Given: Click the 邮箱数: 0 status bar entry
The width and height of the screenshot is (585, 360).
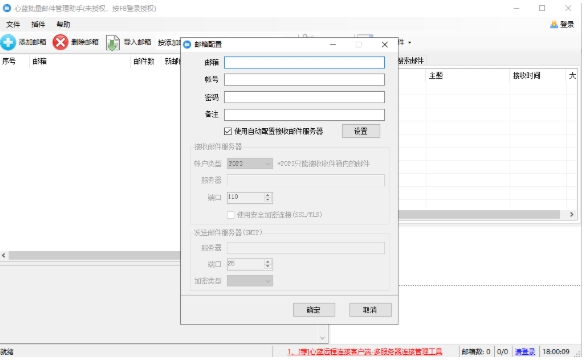Looking at the screenshot, I should coord(476,352).
